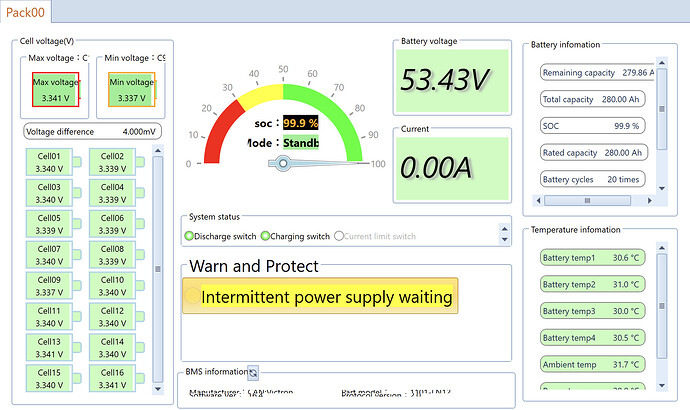
Task: Select the Cell04 battery icon
Action: click(117, 193)
